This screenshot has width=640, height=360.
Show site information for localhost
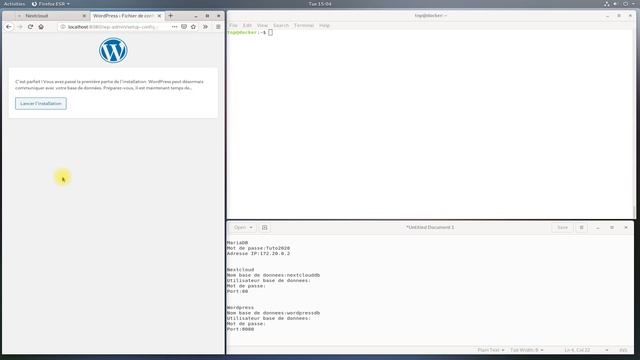[63, 27]
